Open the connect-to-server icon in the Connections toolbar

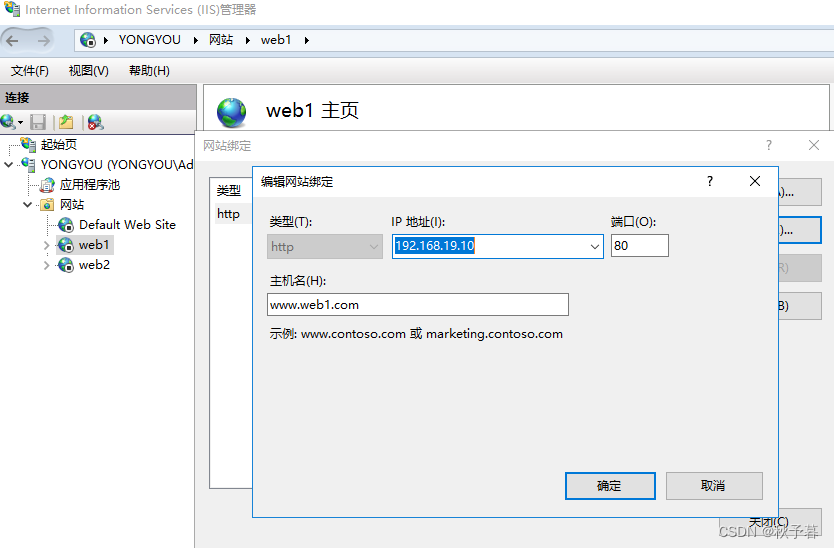[9, 122]
